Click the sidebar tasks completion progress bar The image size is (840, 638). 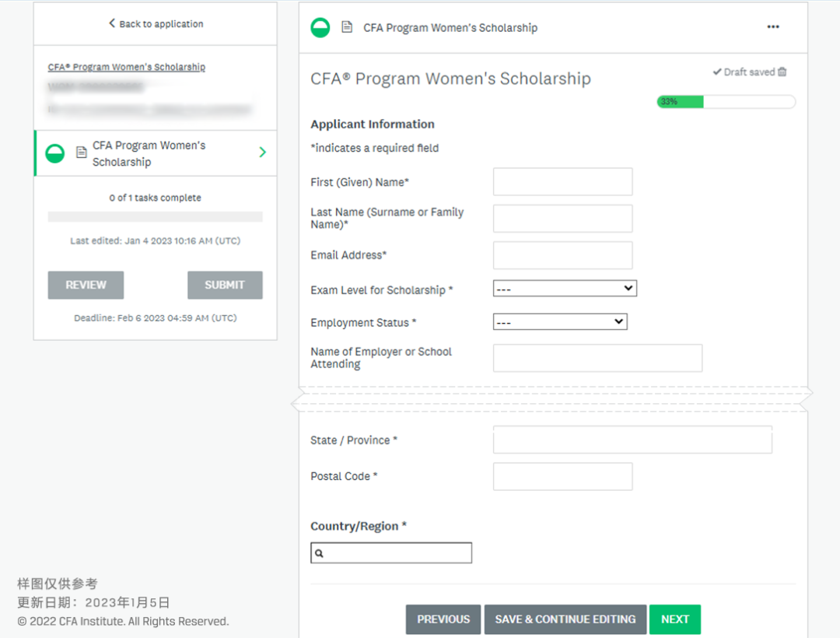point(156,216)
